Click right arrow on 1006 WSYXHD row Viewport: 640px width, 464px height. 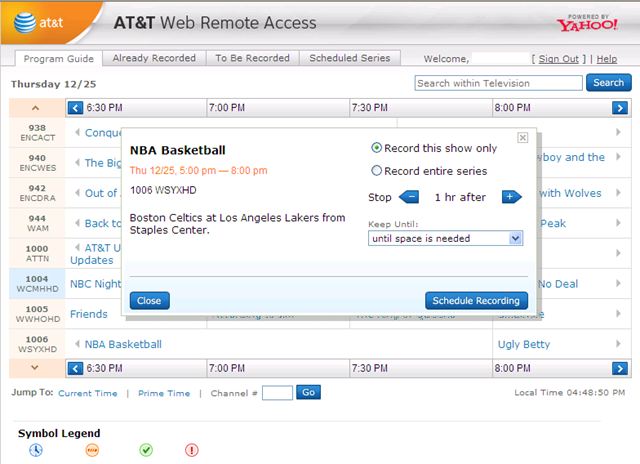point(618,344)
